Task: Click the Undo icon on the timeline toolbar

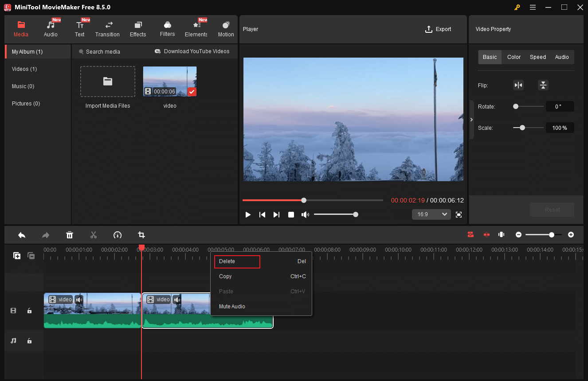Action: (21, 235)
